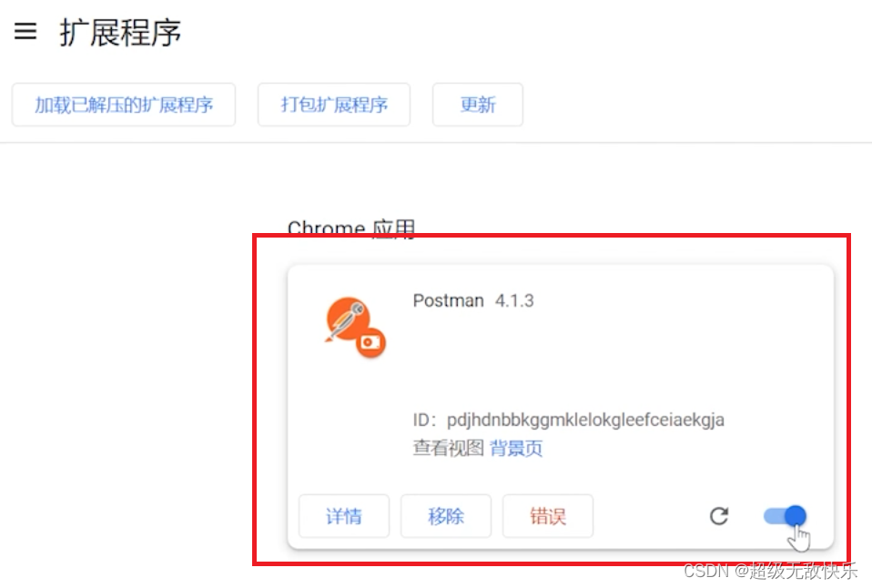
Task: Open the extensions page hamburger menu
Action: point(25,32)
